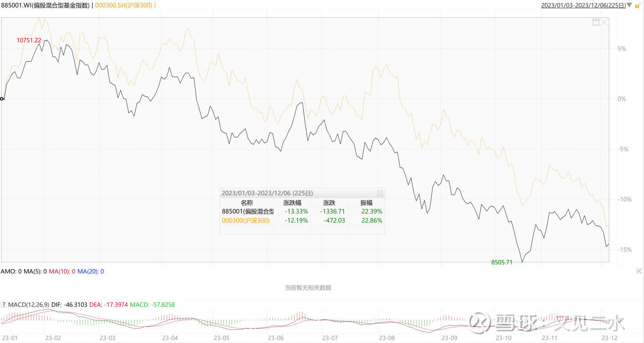Screen dimensions: 644x343
Task: Click the -12.19% change value
Action: point(296,221)
